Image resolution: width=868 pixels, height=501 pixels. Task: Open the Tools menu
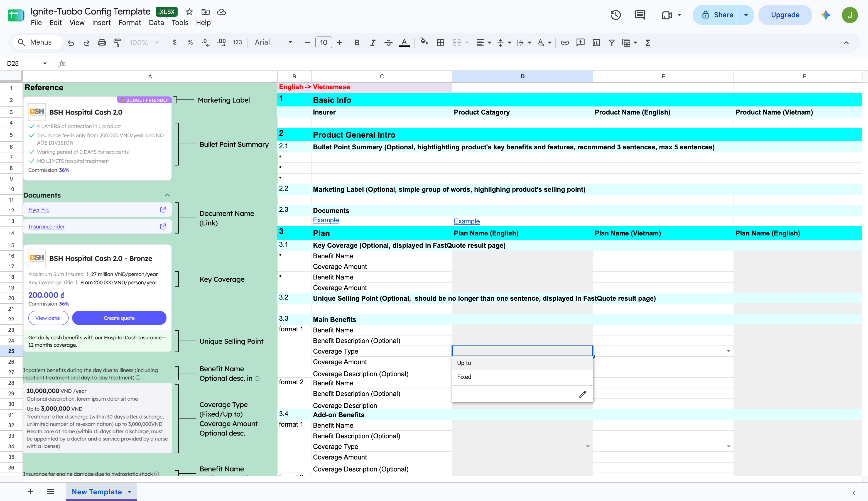click(180, 23)
